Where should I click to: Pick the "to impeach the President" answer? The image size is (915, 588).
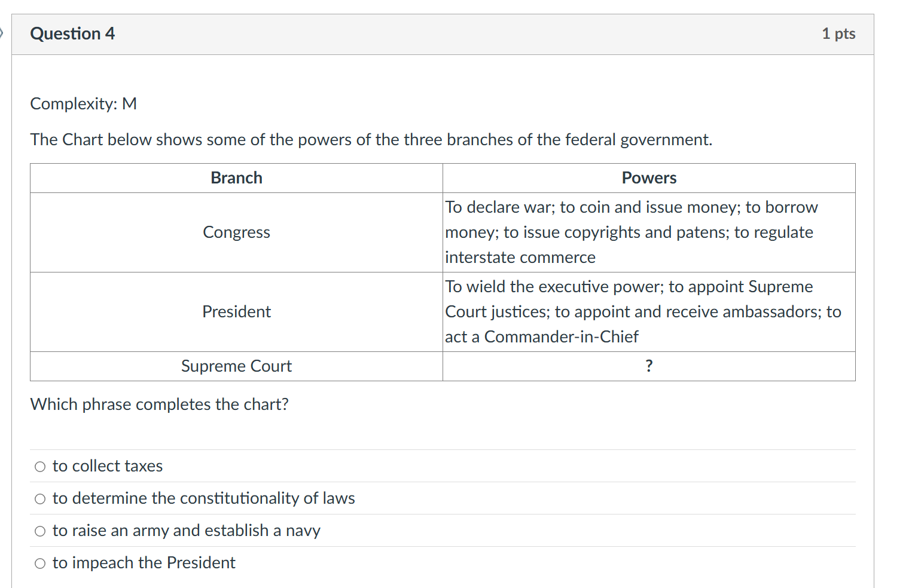(x=39, y=563)
